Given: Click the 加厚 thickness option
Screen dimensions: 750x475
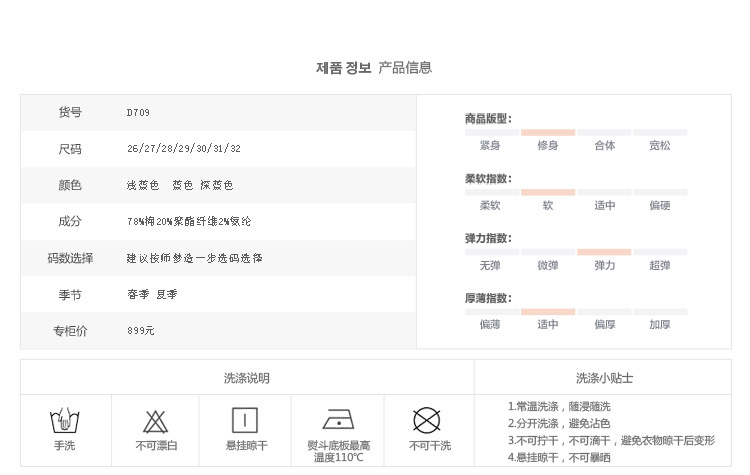Looking at the screenshot, I should [x=660, y=325].
